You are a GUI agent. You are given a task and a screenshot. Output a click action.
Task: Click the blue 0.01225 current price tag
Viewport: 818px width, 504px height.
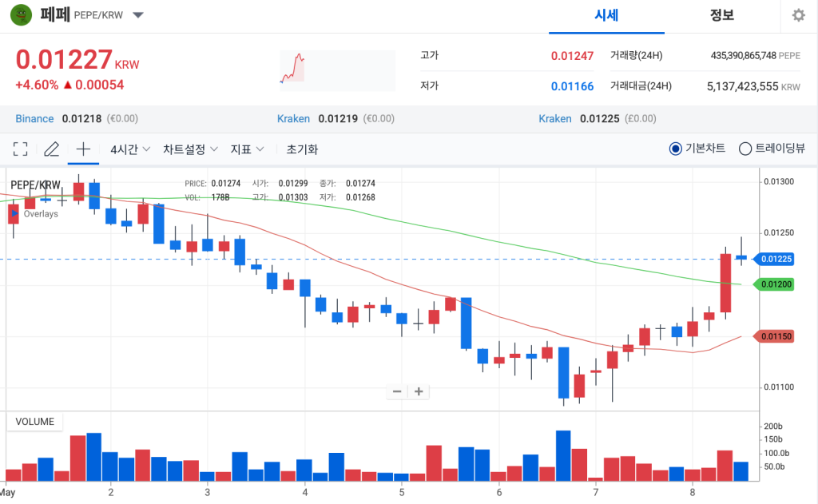773,259
